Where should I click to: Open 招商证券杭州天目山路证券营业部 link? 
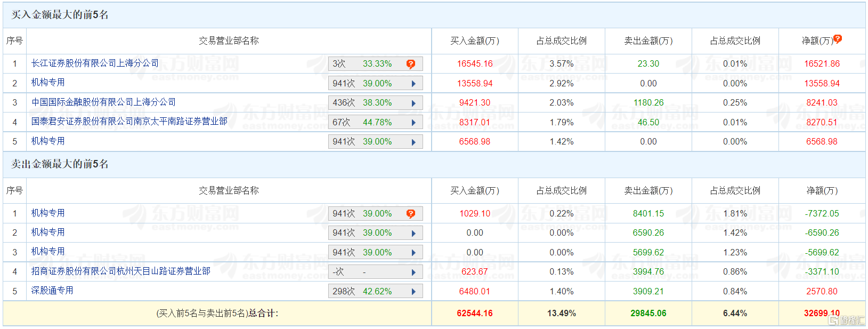pyautogui.click(x=120, y=271)
